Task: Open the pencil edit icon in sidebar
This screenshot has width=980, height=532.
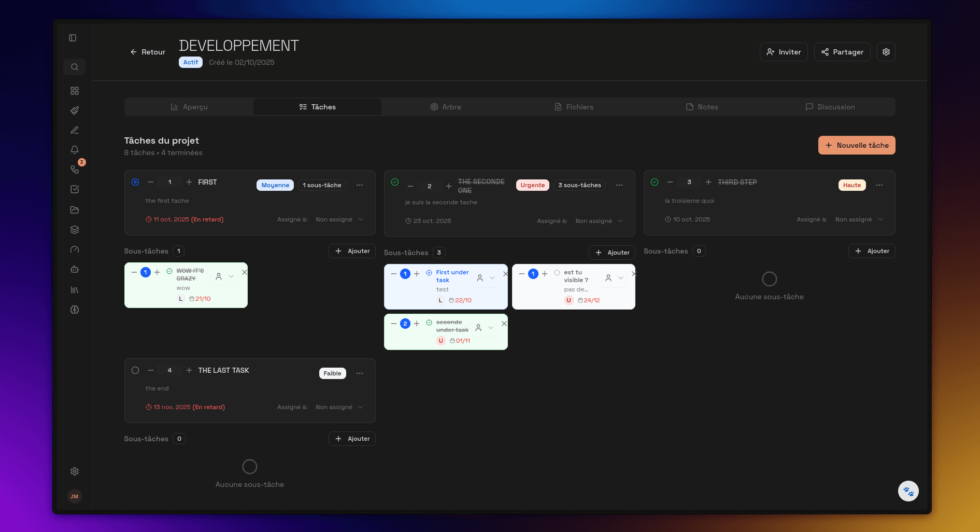Action: pos(75,130)
